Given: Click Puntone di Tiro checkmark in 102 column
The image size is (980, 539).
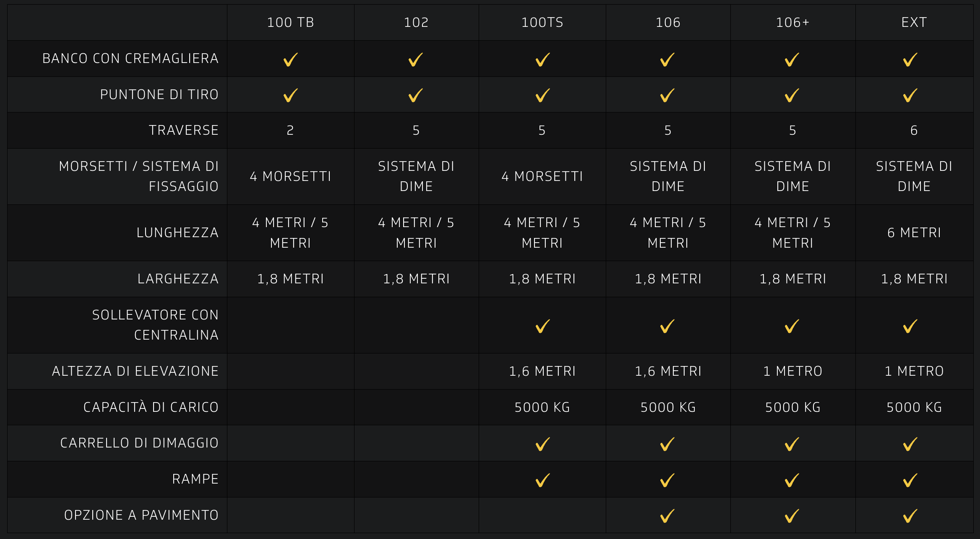Looking at the screenshot, I should coord(416,95).
